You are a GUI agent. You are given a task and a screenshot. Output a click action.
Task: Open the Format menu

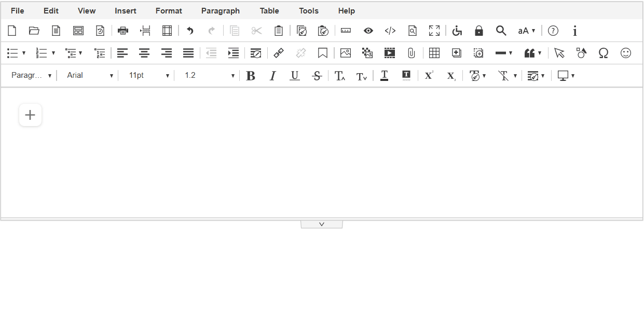pos(169,11)
